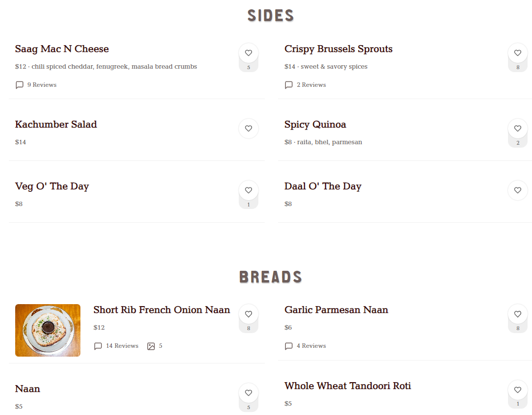Read 14 Reviews of Short Rib Naan
Viewport: 532px width, 415px height.
[x=116, y=346]
